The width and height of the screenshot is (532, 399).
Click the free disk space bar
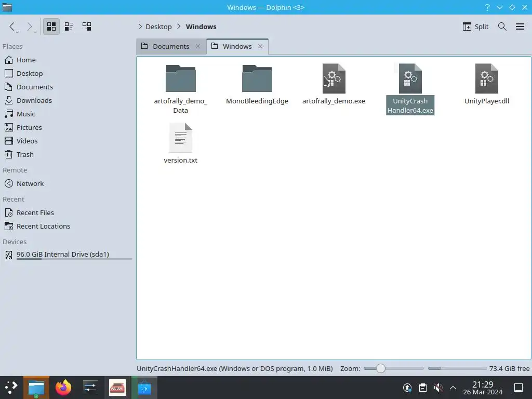457,368
